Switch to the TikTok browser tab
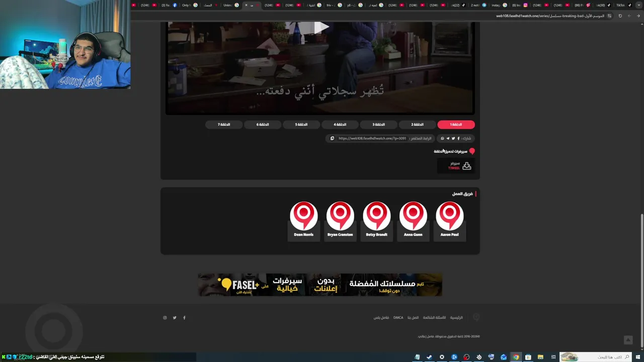644x362 pixels. (x=623, y=5)
